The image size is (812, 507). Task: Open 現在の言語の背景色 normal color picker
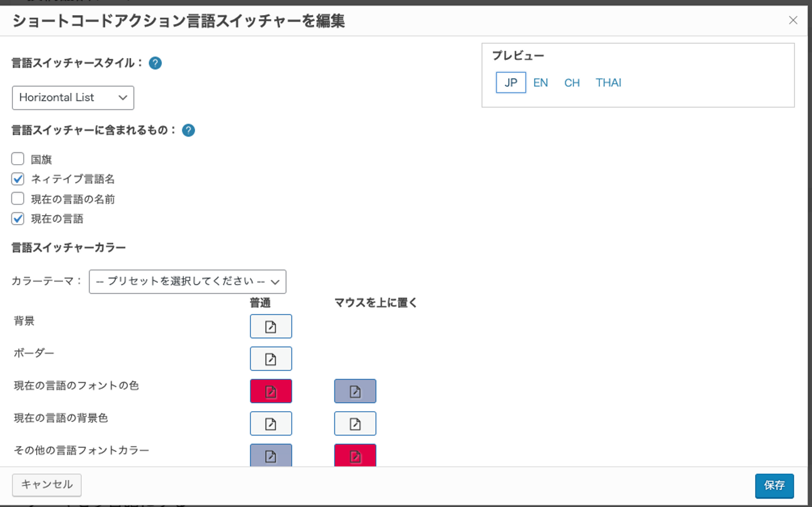(271, 424)
